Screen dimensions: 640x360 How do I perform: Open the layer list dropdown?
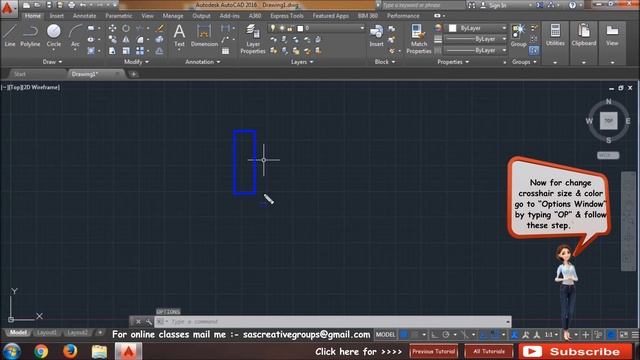click(362, 28)
